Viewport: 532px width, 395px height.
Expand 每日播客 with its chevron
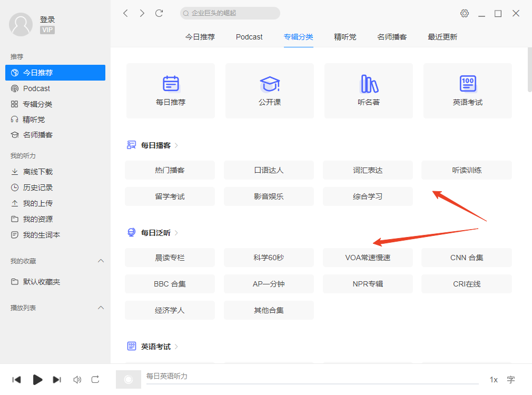(x=176, y=145)
